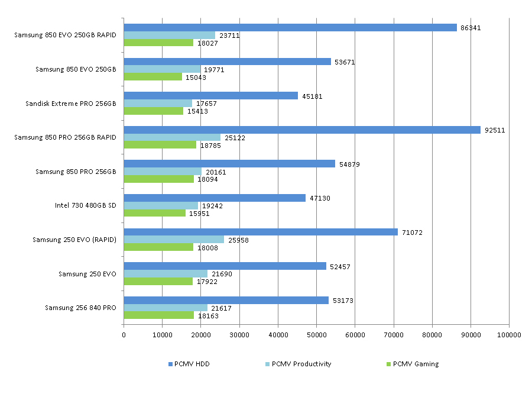
Task: Select the data label "52457"
Action: click(x=340, y=267)
